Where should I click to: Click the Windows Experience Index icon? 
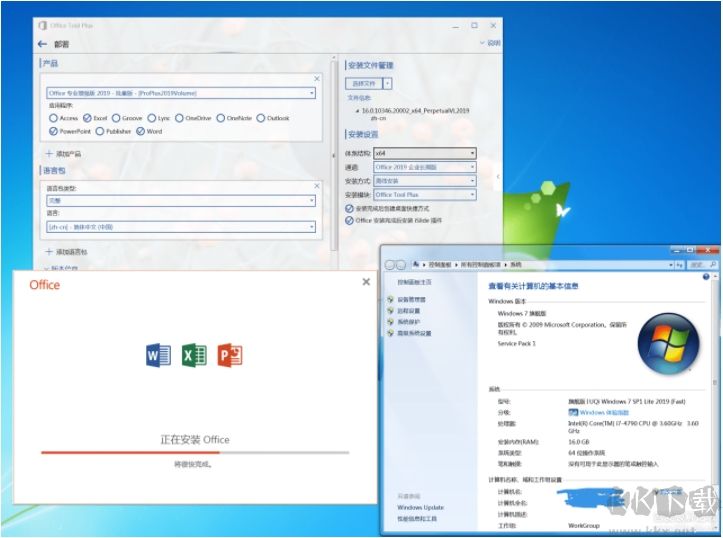point(573,413)
